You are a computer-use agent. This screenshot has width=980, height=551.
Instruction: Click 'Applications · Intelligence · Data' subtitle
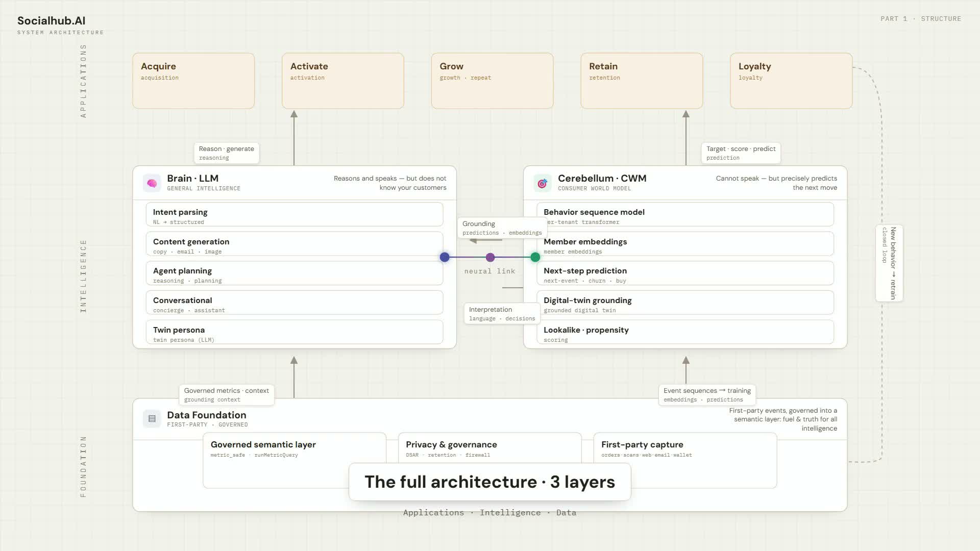(490, 513)
